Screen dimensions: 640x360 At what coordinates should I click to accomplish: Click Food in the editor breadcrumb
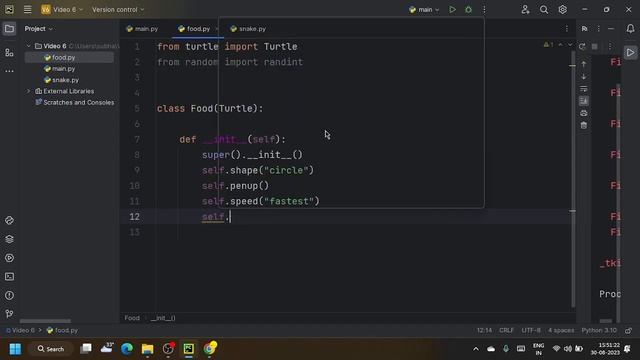click(x=132, y=318)
